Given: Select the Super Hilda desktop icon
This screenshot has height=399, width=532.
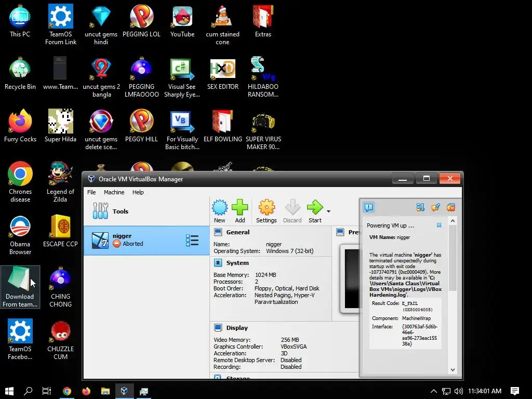Looking at the screenshot, I should 60,126.
